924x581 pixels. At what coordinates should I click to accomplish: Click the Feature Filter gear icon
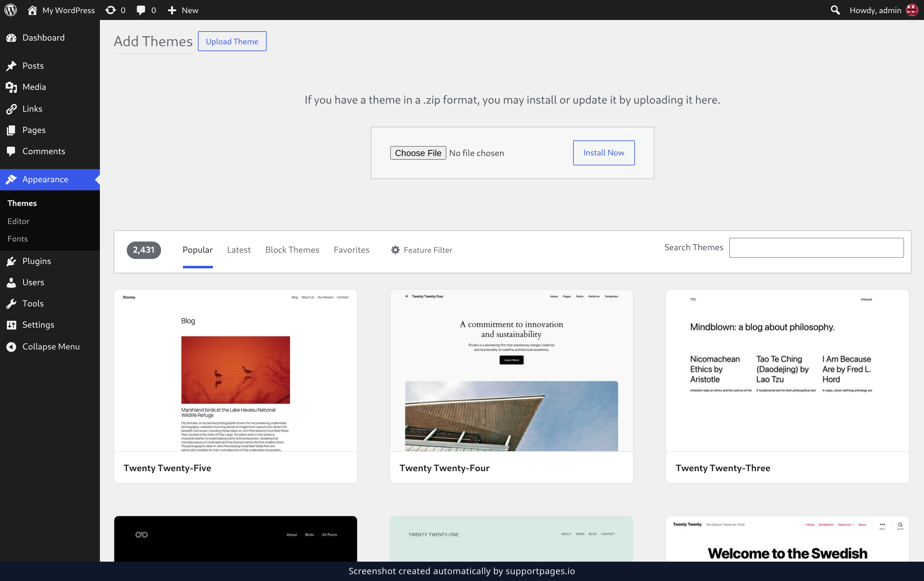[395, 250]
